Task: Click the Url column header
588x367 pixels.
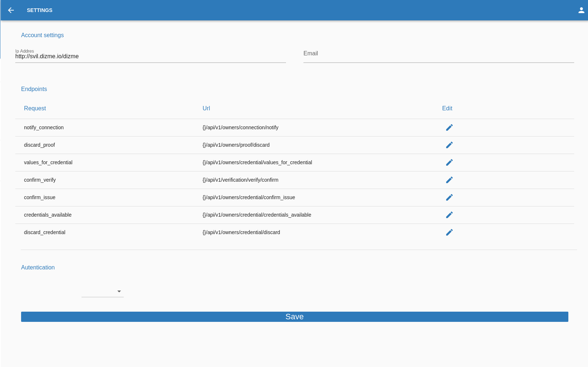Action: click(x=206, y=108)
